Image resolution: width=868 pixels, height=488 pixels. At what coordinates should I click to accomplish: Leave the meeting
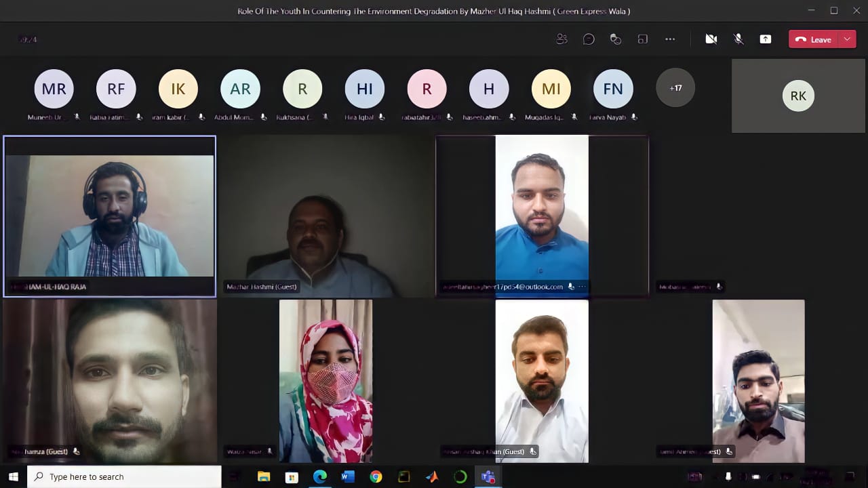814,39
